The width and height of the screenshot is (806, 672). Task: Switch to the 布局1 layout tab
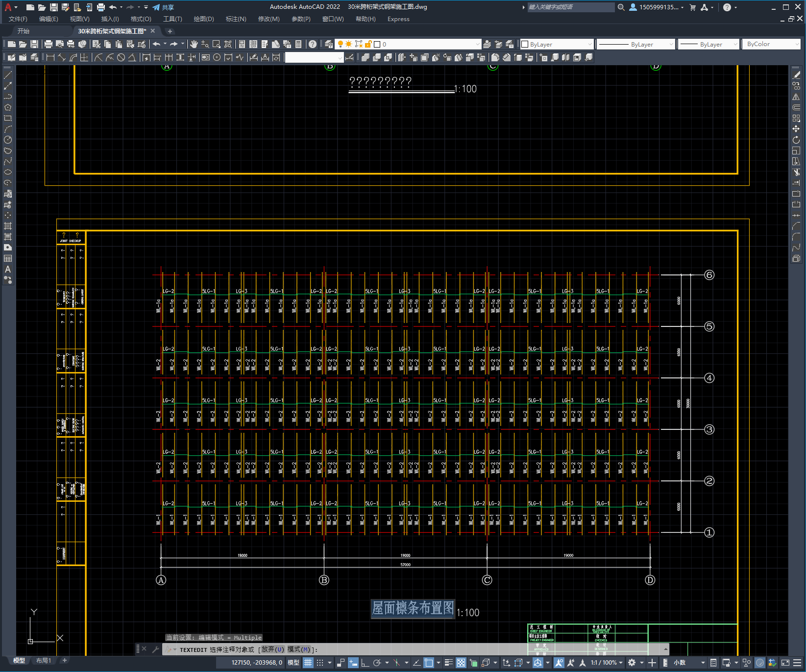click(43, 660)
